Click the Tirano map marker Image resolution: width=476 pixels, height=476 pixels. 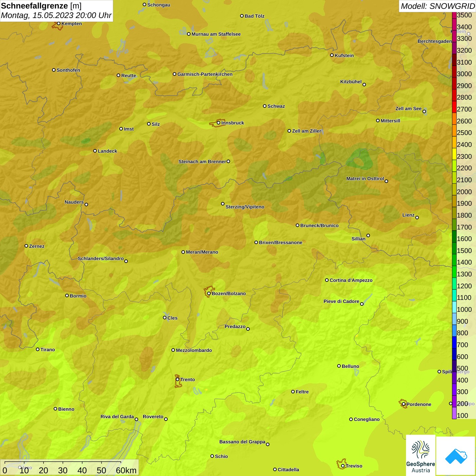(x=38, y=349)
